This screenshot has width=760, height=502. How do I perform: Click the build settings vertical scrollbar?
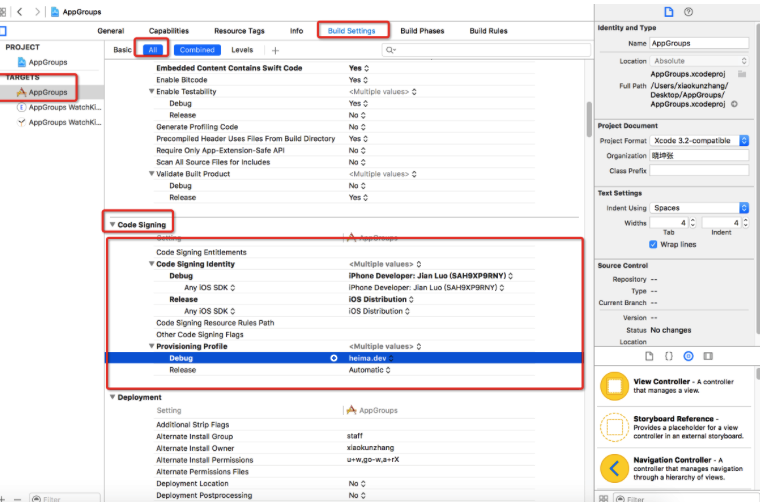point(589,119)
